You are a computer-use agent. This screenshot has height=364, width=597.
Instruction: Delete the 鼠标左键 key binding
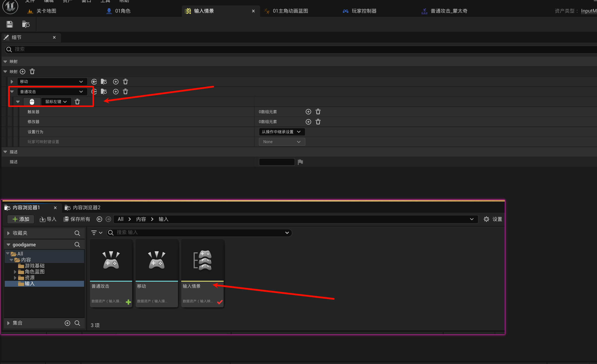(77, 102)
